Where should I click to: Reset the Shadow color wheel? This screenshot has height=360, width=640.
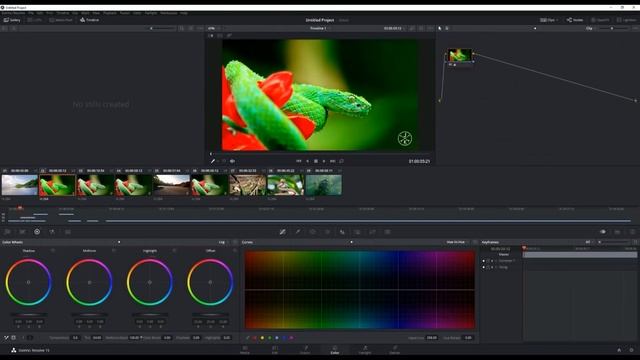click(53, 251)
